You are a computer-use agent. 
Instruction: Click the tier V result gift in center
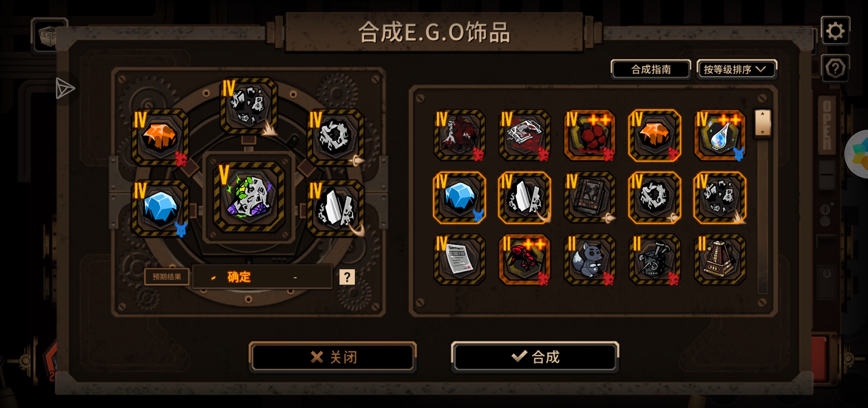tap(249, 197)
